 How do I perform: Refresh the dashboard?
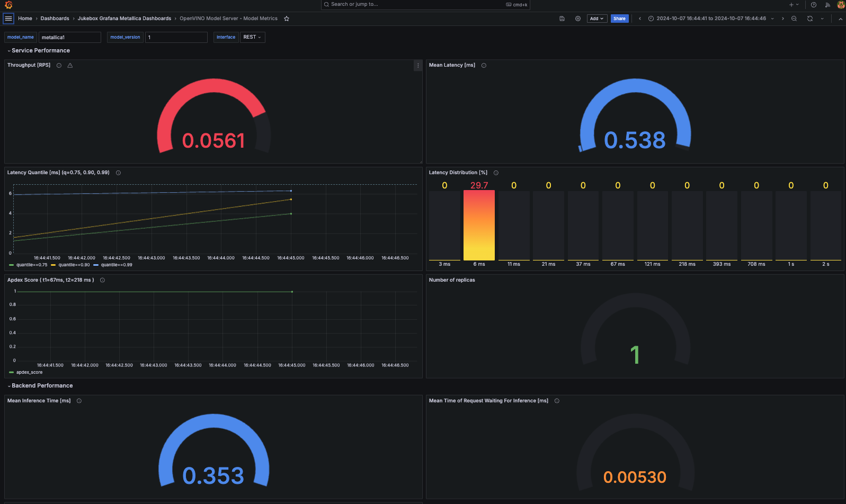pos(810,19)
